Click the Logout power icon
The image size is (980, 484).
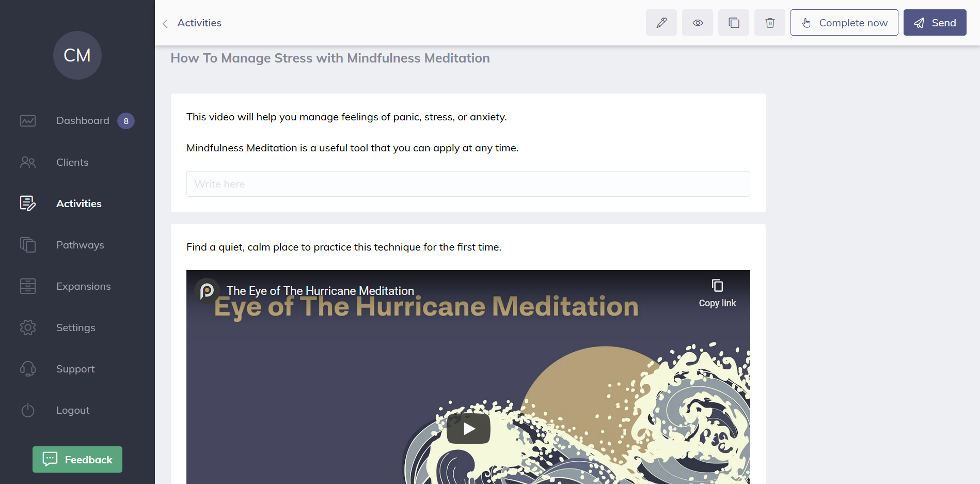28,410
